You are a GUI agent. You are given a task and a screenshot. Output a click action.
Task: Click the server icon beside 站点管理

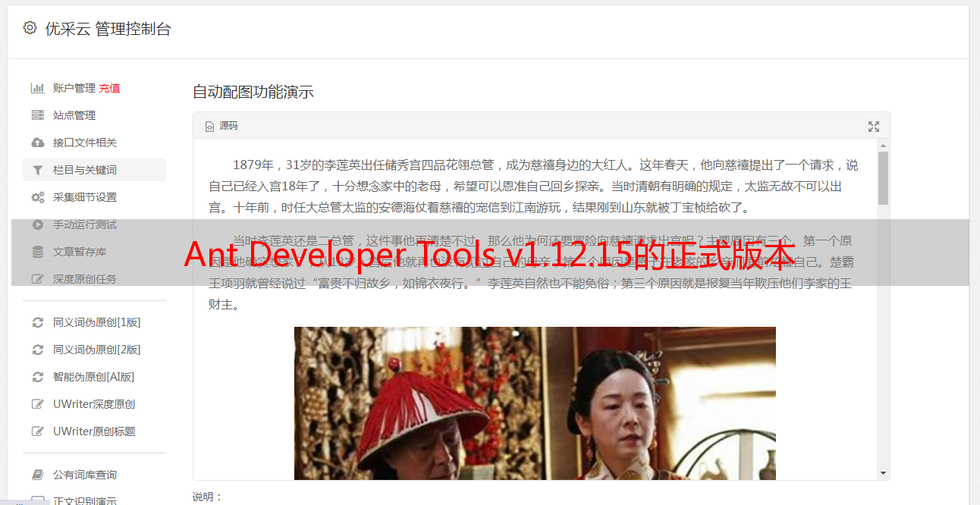pos(37,115)
